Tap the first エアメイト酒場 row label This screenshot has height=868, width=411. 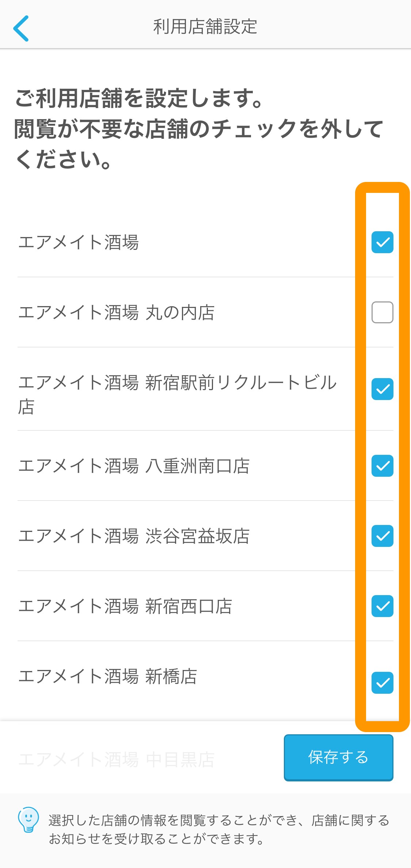point(79,243)
